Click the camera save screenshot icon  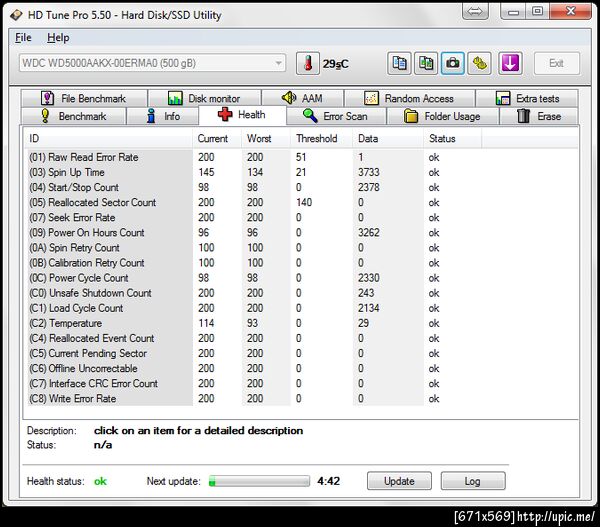(453, 63)
